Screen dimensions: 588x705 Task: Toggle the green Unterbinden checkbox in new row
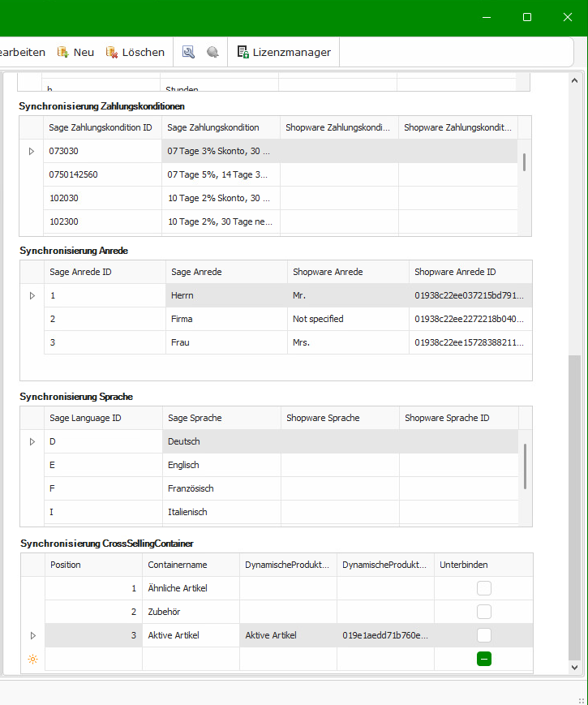(x=483, y=659)
